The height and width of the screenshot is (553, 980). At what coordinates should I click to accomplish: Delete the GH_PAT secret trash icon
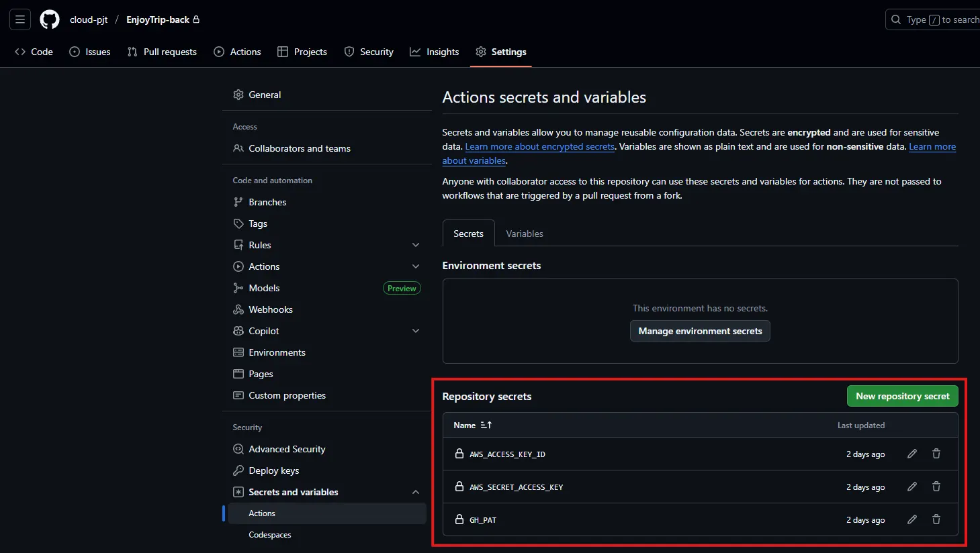pos(936,519)
